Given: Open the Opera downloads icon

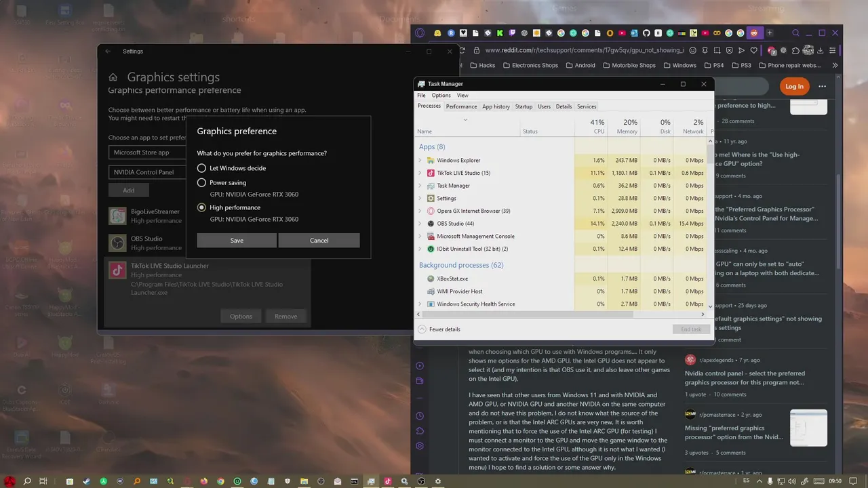Looking at the screenshot, I should coord(821,50).
